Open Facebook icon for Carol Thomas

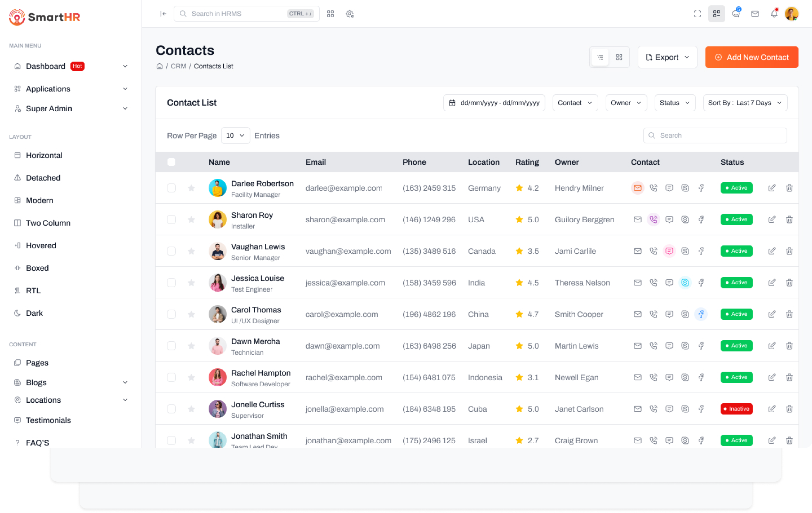(701, 314)
